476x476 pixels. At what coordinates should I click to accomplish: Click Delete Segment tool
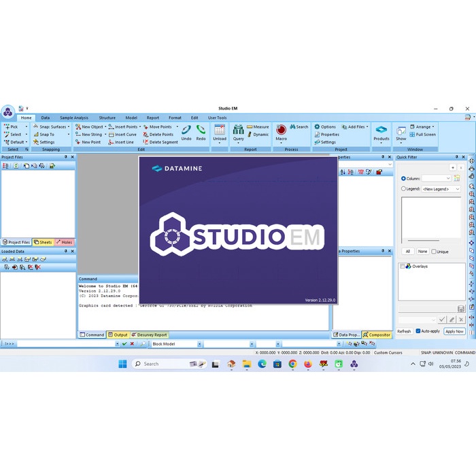click(x=160, y=141)
